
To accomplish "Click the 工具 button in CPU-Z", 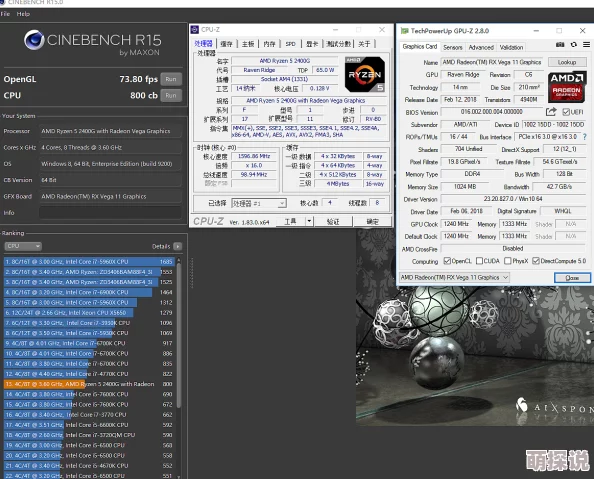I will tap(290, 221).
